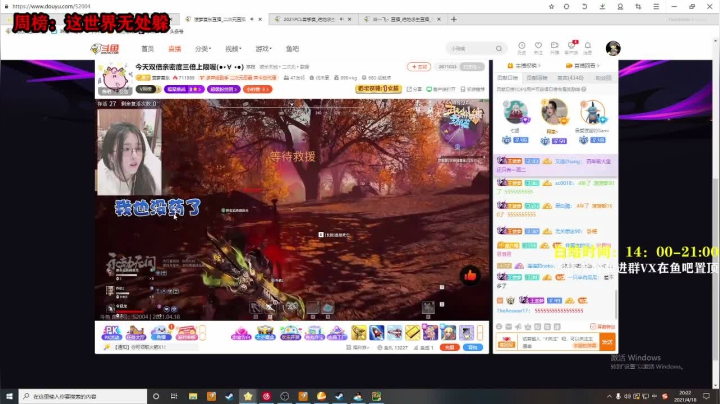
Task: Click the 分享 share link
Action: (414, 89)
